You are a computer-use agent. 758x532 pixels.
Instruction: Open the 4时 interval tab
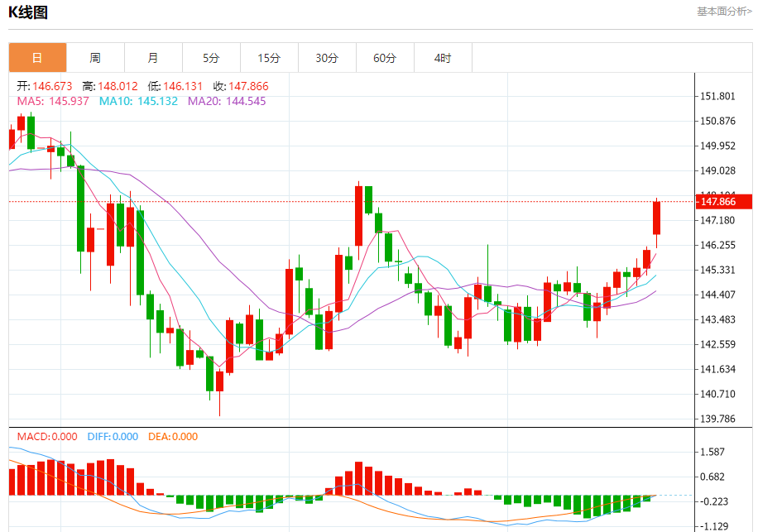click(x=444, y=58)
